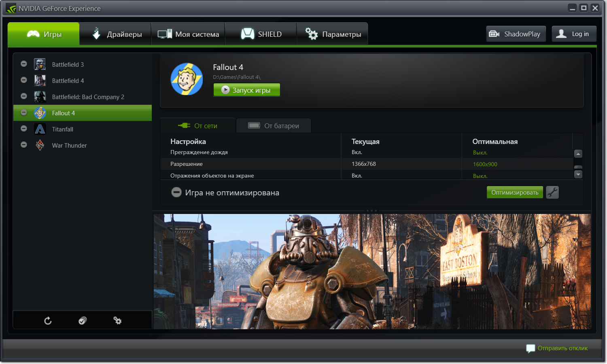Click minus status icon beside War Thunder
The image size is (607, 364).
24,145
